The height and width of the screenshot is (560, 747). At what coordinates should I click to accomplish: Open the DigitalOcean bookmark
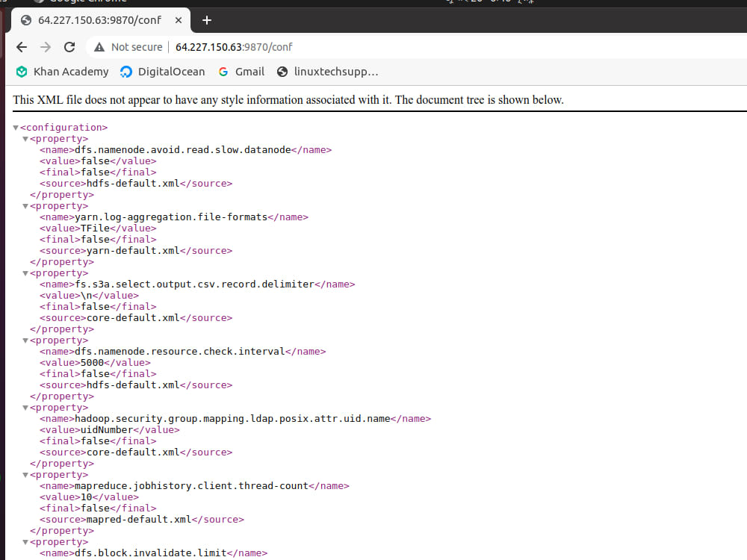coord(162,72)
